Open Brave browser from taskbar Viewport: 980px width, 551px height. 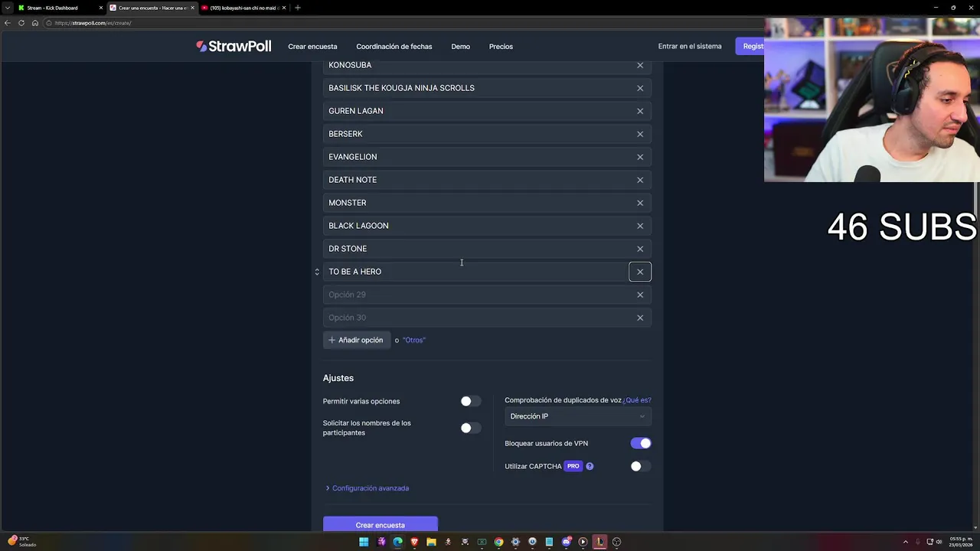[x=414, y=542]
